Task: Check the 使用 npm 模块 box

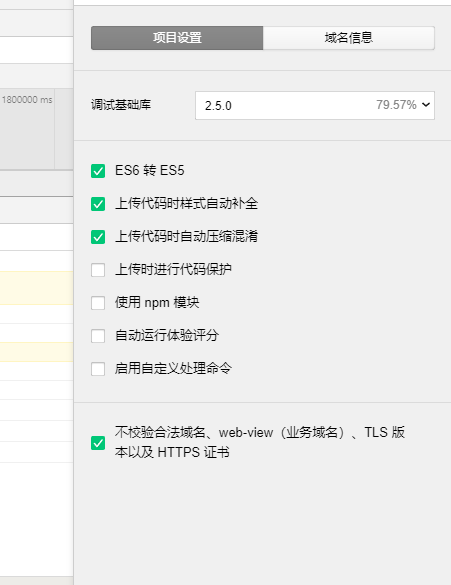Action: (98, 303)
